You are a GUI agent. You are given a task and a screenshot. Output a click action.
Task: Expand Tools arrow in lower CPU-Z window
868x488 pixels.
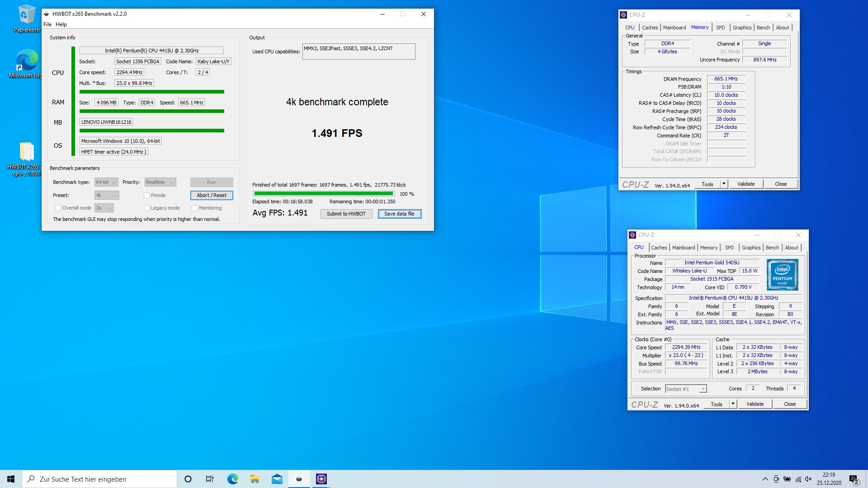(733, 404)
